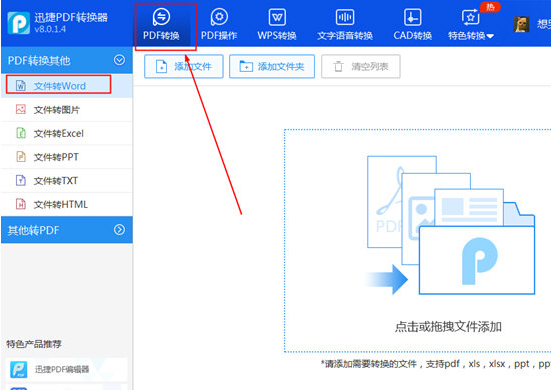Open the 特色转换 dropdown menu
The height and width of the screenshot is (390, 551).
coord(471,25)
